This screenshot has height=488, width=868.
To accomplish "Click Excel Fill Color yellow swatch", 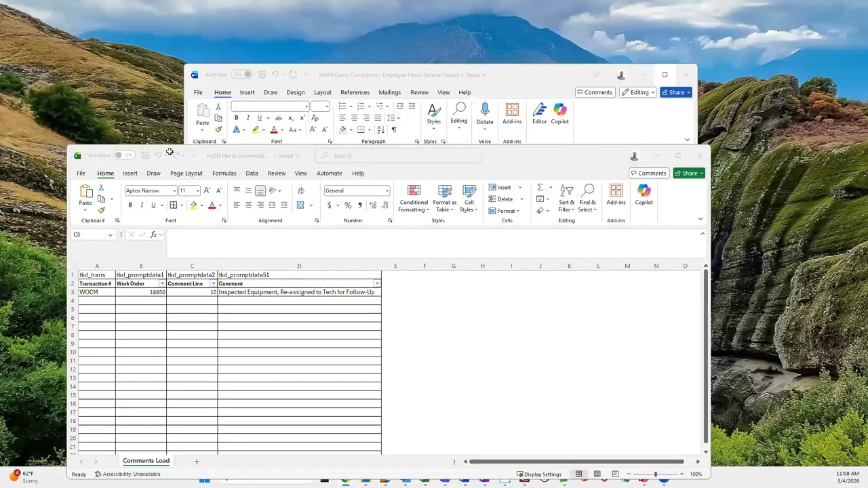I will click(x=193, y=205).
